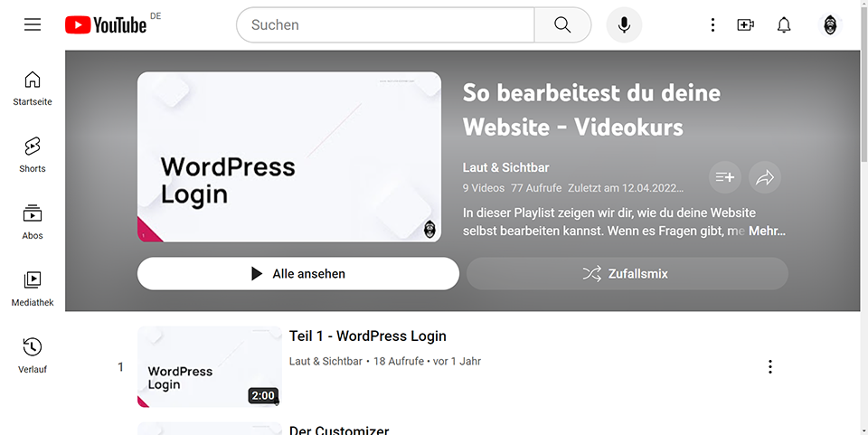Open the create video menu
Viewport: 868px width, 435px height.
(746, 25)
